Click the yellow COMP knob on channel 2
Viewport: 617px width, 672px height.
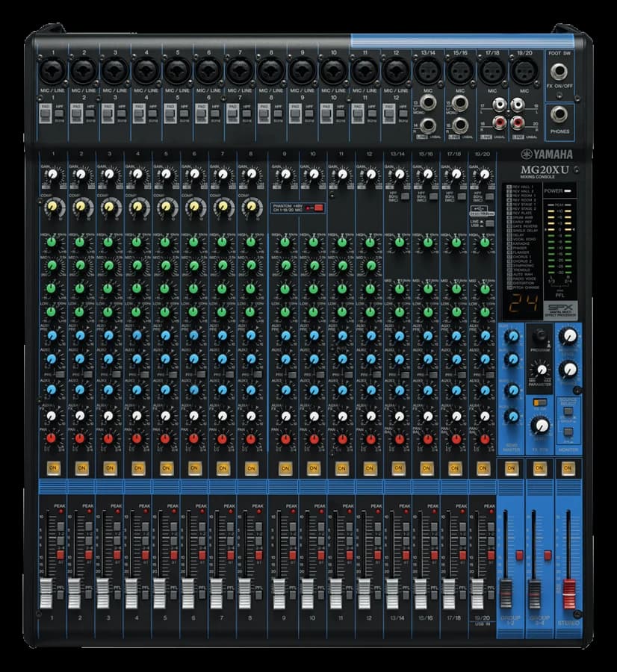[x=80, y=208]
